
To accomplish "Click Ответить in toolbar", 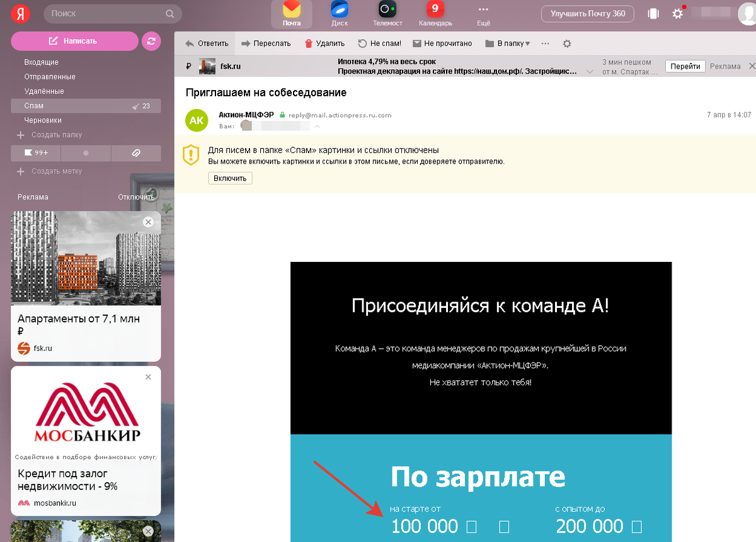I will pyautogui.click(x=207, y=43).
